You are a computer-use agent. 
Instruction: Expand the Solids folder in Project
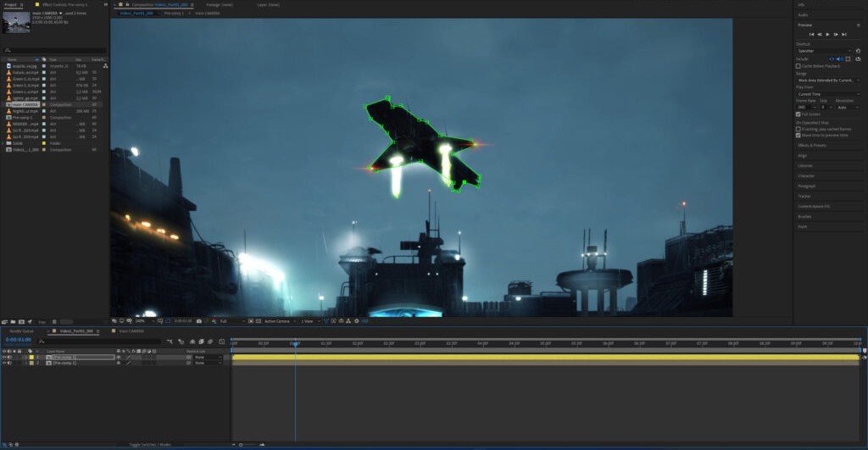(x=3, y=143)
